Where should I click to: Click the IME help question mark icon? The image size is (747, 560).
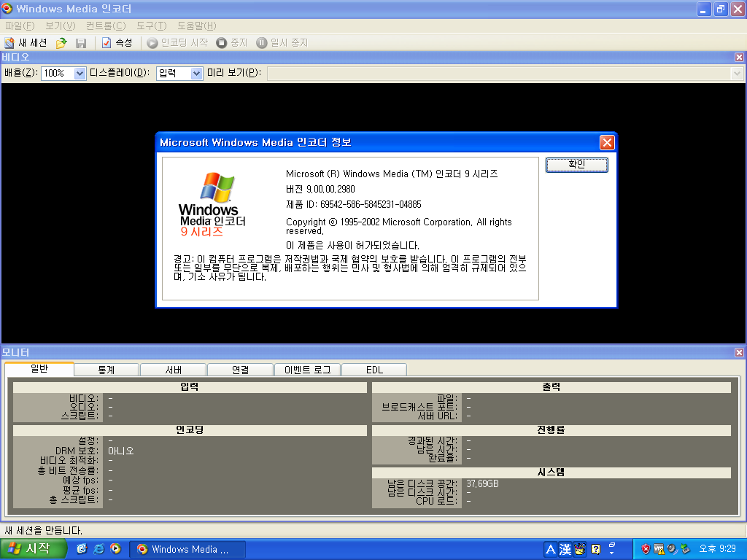point(595,550)
